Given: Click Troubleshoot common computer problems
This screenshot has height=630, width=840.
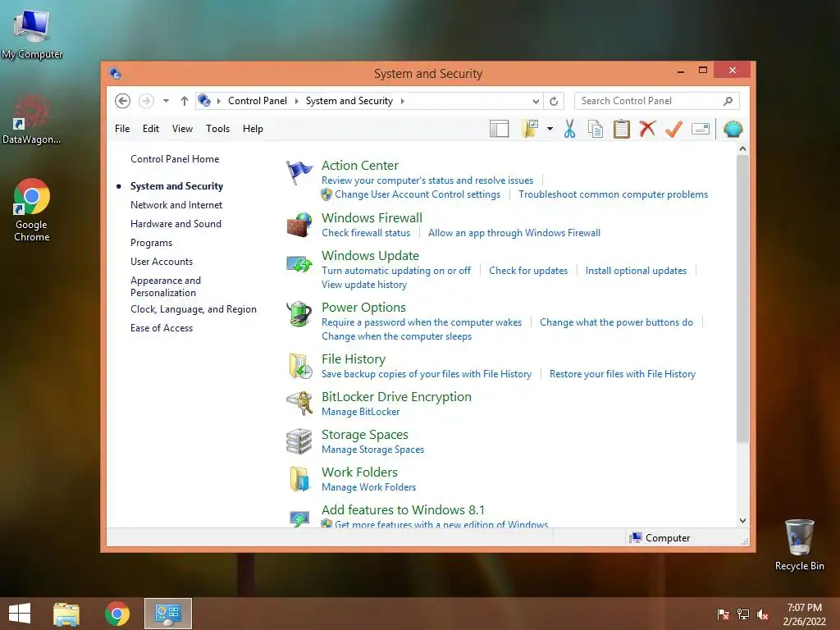Looking at the screenshot, I should pyautogui.click(x=613, y=194).
